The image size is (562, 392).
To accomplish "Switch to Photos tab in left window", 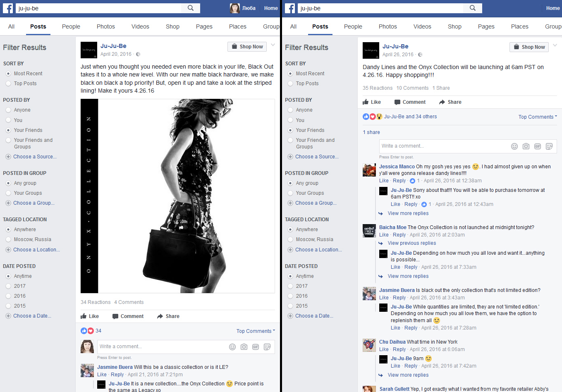I will click(106, 26).
